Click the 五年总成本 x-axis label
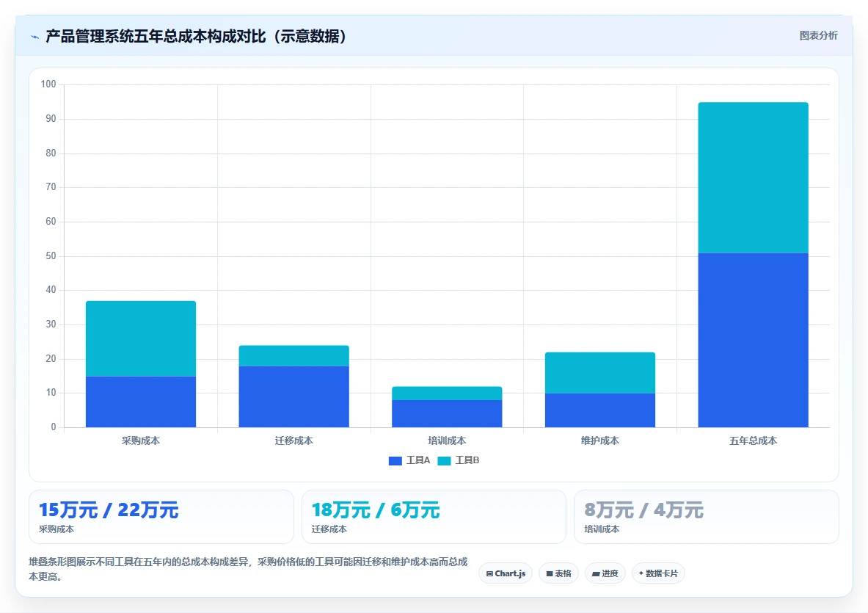The width and height of the screenshot is (868, 613). [753, 440]
